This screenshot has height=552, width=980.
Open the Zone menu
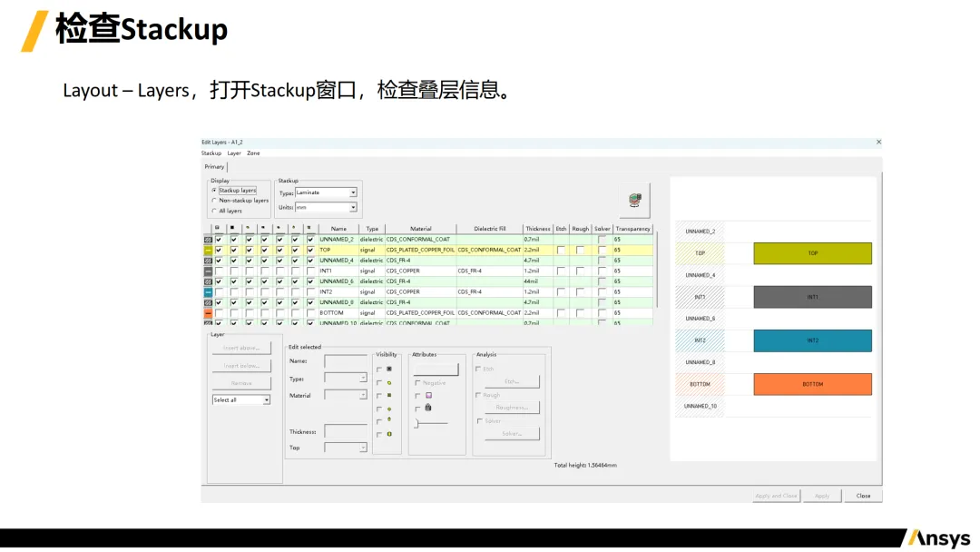(253, 153)
